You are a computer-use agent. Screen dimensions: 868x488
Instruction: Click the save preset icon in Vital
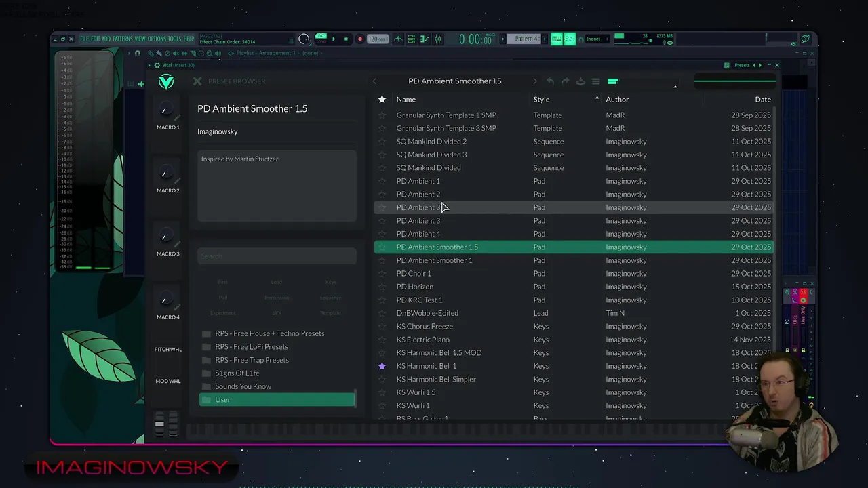580,81
